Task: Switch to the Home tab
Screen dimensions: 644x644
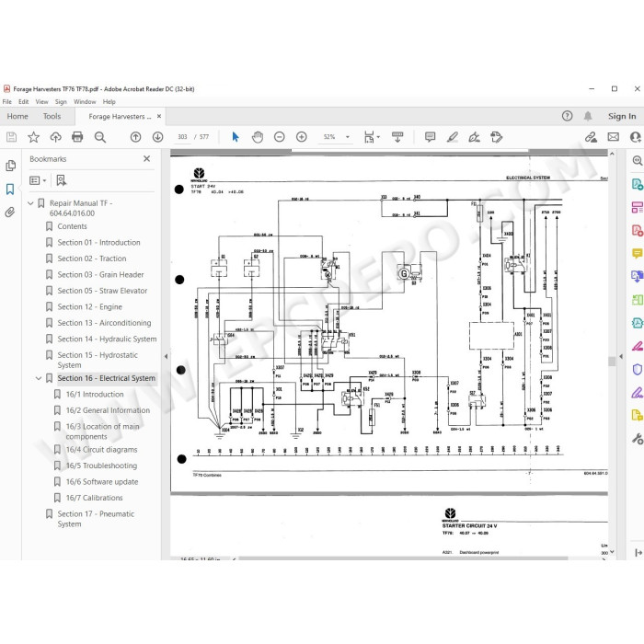Action: pos(17,116)
